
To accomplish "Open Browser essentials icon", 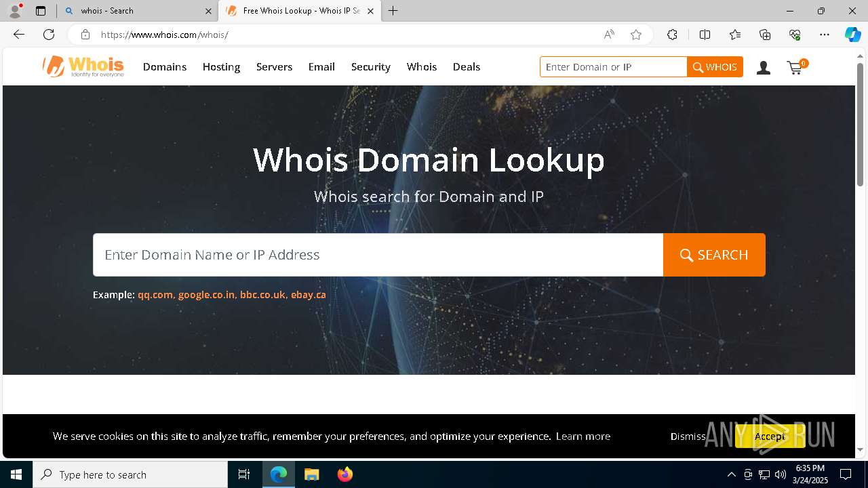I will click(x=795, y=35).
